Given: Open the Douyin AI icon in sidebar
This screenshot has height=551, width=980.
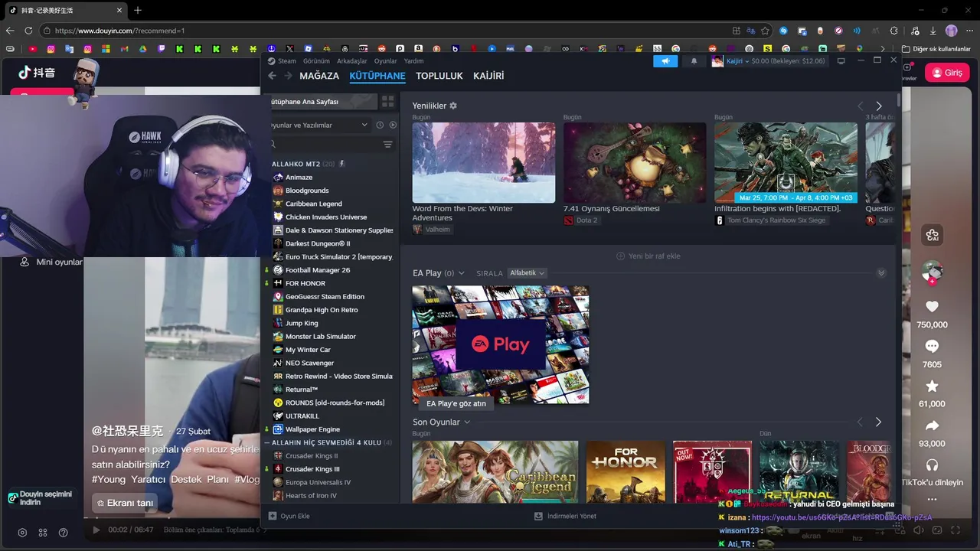Looking at the screenshot, I should tap(932, 235).
